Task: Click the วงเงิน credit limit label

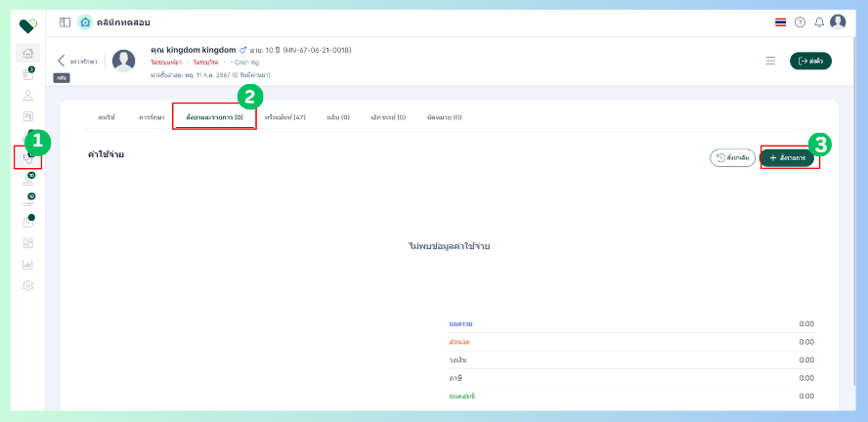Action: click(x=457, y=360)
